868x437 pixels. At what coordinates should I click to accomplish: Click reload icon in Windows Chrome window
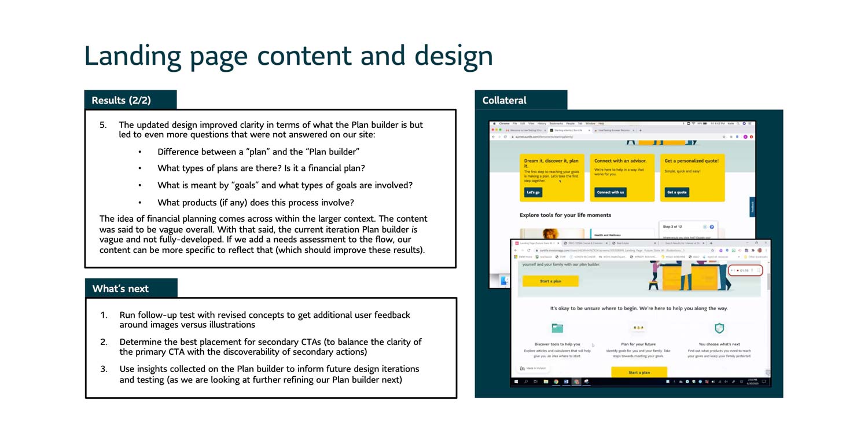529,250
